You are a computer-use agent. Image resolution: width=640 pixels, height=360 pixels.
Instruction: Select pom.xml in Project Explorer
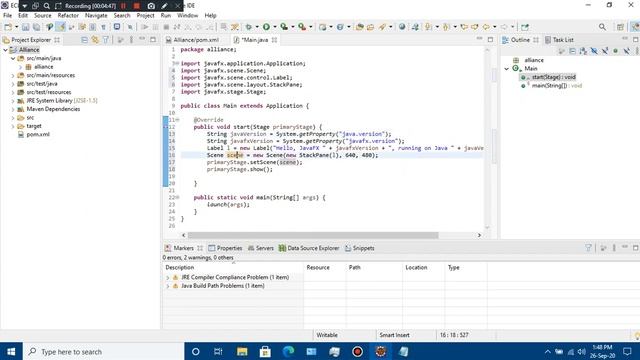pos(38,135)
